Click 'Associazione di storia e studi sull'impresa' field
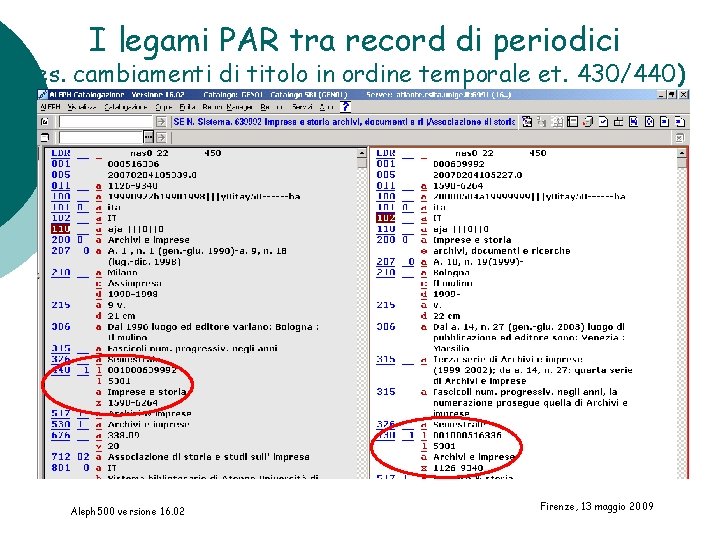This screenshot has height=540, width=720. point(208,457)
